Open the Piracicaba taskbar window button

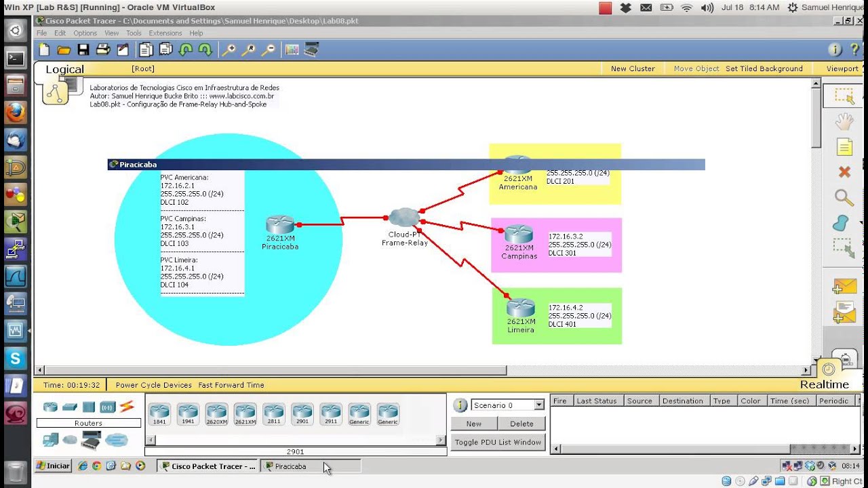click(311, 466)
